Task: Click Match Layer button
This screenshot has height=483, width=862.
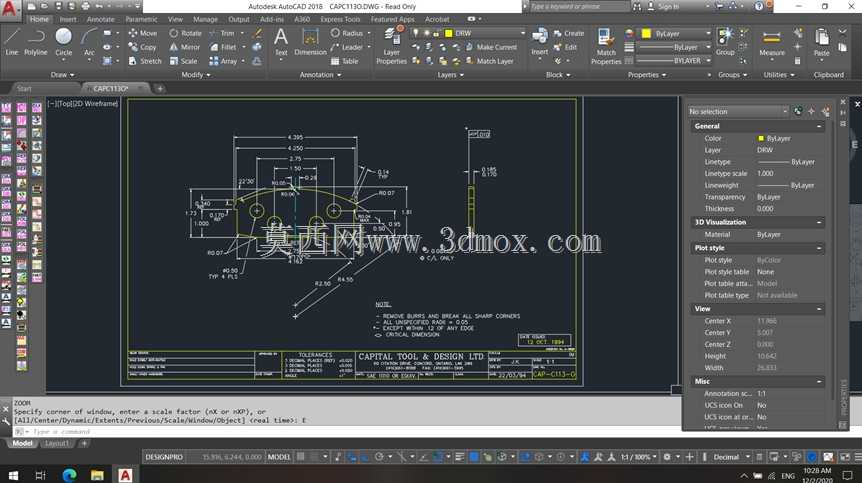Action: click(489, 61)
